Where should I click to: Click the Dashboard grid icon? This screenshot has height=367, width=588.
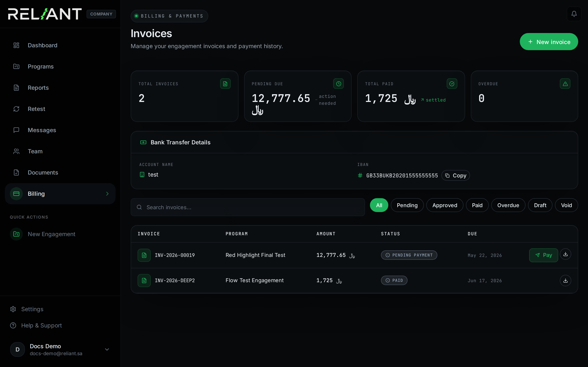click(x=16, y=45)
